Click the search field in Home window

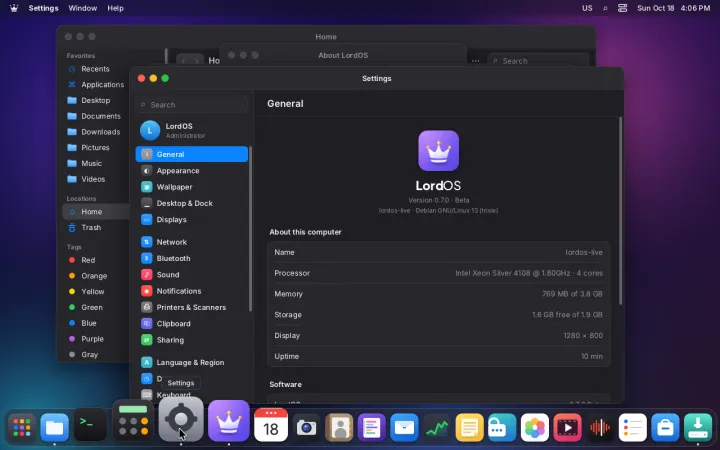click(538, 61)
